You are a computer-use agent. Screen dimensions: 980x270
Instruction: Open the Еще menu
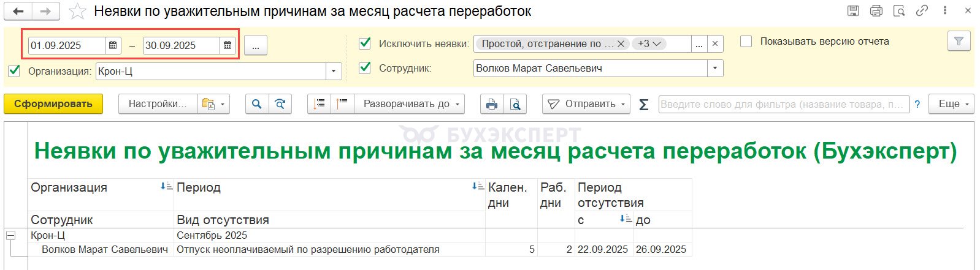tap(951, 104)
